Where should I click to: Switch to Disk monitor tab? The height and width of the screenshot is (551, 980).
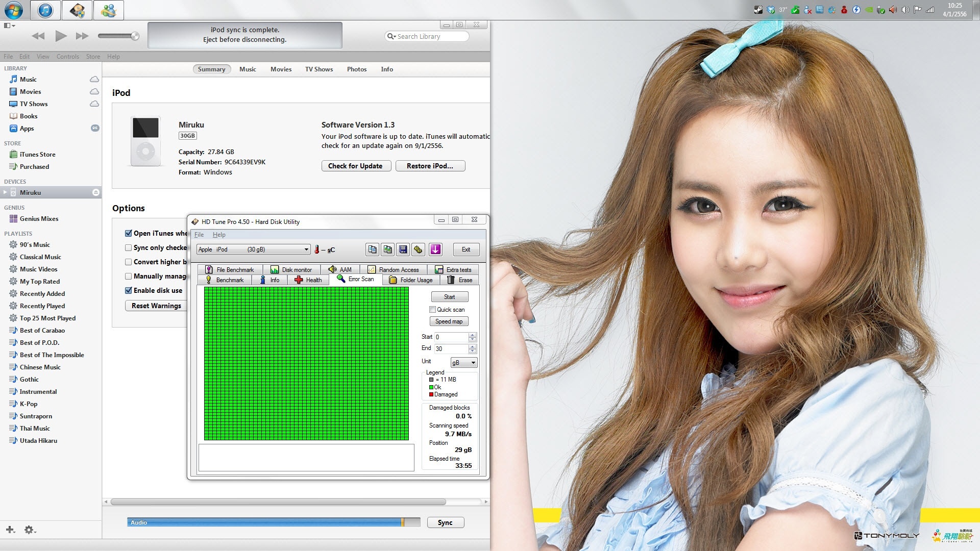[291, 270]
